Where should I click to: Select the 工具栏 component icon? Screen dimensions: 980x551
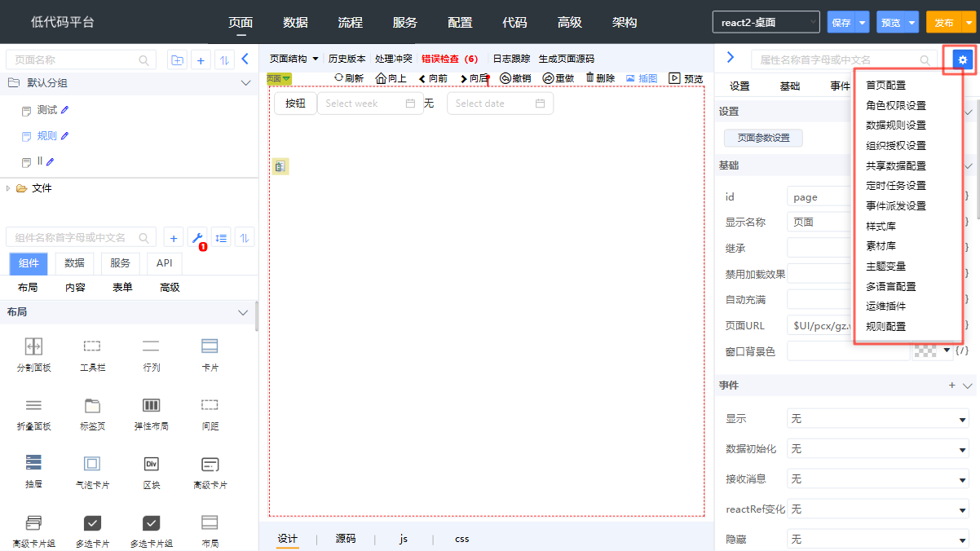92,346
